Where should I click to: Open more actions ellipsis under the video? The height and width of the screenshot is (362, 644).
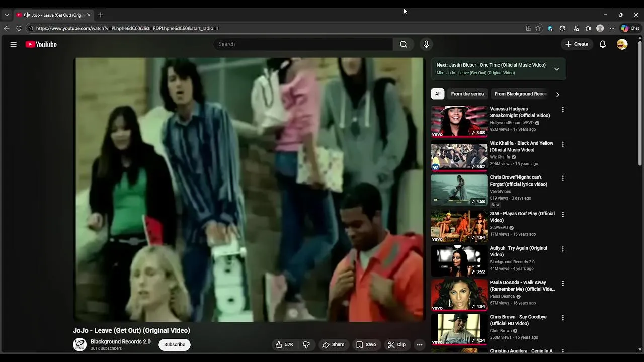[420, 345]
